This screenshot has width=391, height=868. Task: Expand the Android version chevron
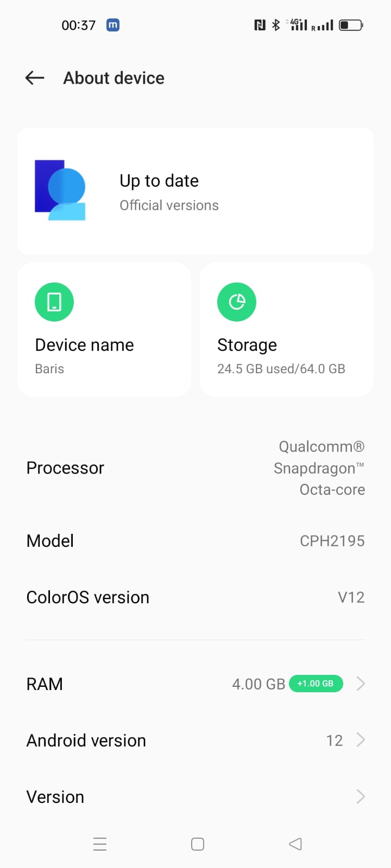point(361,740)
